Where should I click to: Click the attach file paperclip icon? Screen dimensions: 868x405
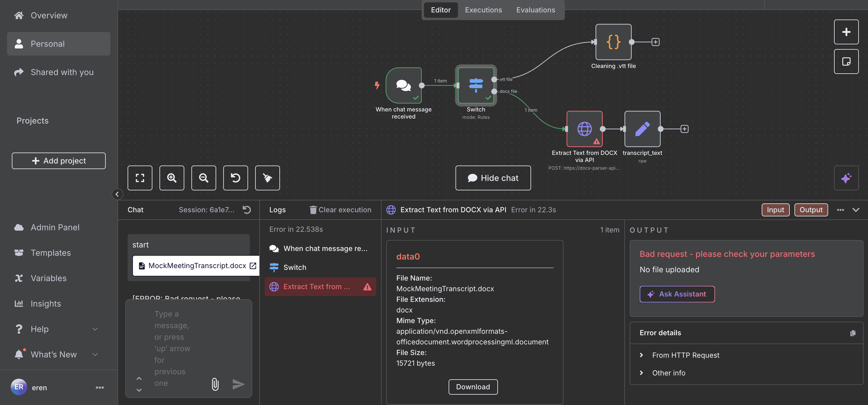tap(215, 384)
